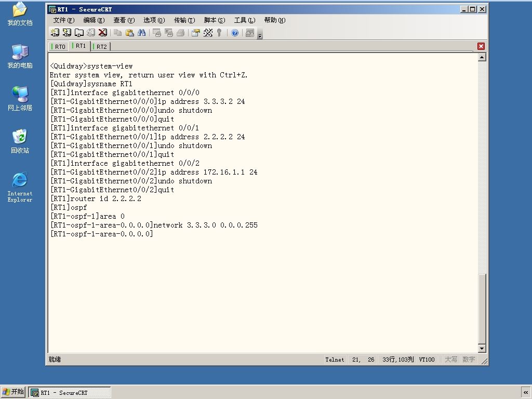The width and height of the screenshot is (532, 399).
Task: Click the 数字 num lock indicator
Action: pos(469,360)
